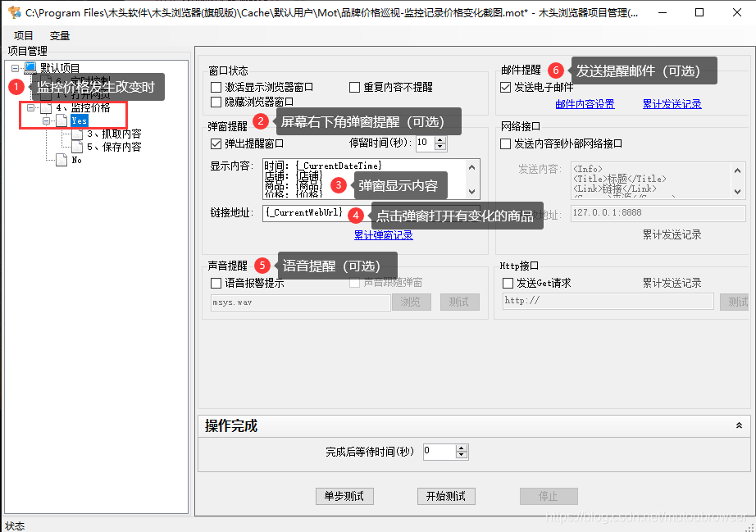Select the Yes tree item
Screen dimensions: 756x532
pyautogui.click(x=79, y=121)
